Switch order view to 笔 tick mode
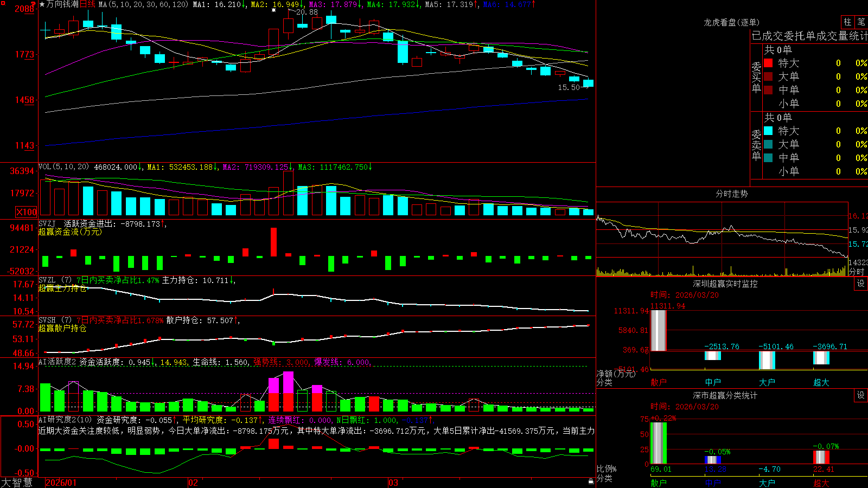 click(861, 22)
